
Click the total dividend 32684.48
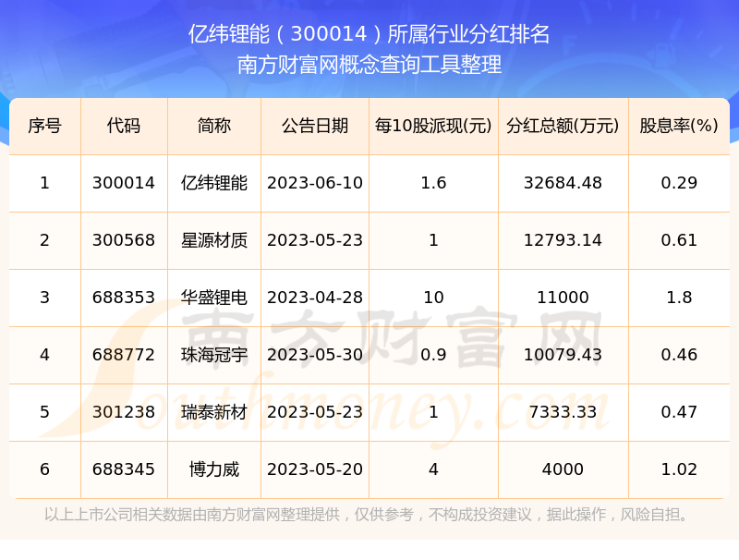tap(563, 183)
